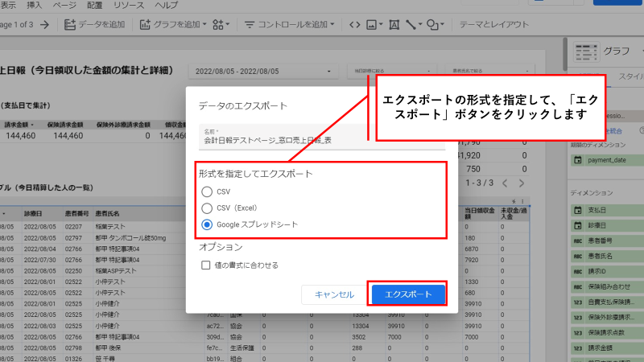Viewport: 644px width, 362px height.
Task: Open the shape tool dropdown
Action: [x=436, y=25]
